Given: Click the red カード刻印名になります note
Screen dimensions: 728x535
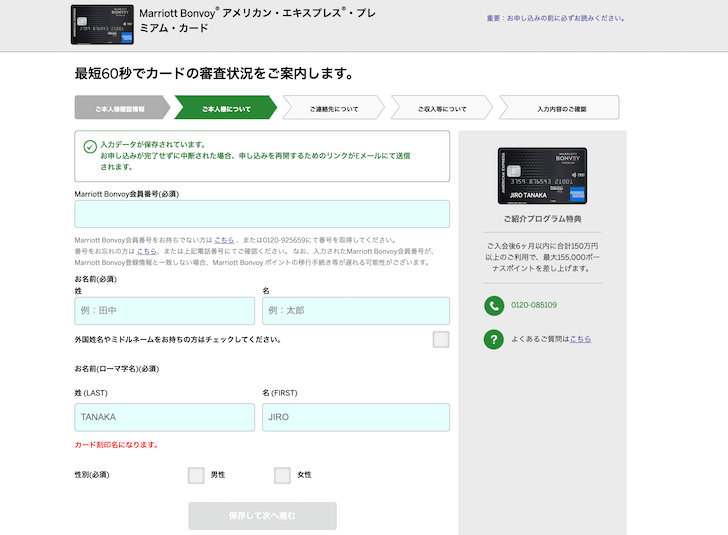Looking at the screenshot, I should [x=117, y=445].
